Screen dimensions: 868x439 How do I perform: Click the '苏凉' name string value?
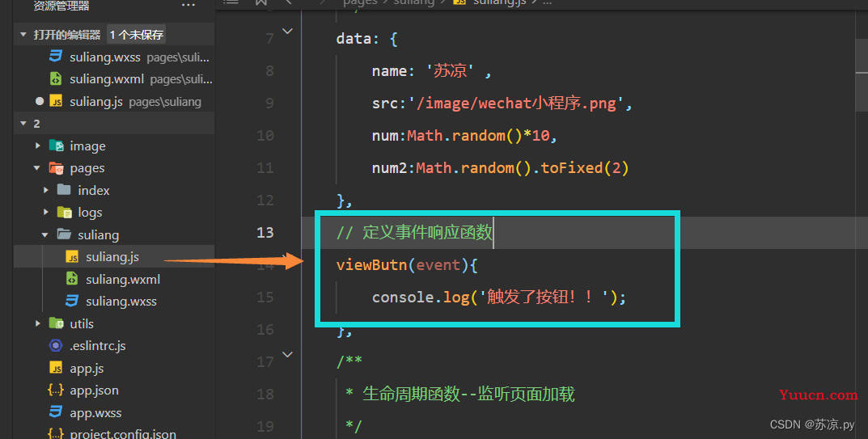(x=450, y=71)
